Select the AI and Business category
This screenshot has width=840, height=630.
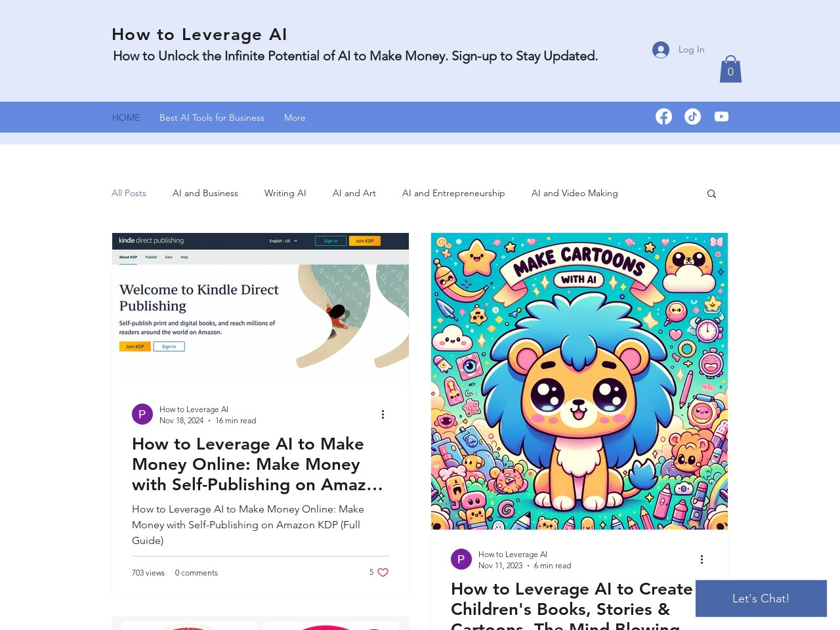click(205, 193)
